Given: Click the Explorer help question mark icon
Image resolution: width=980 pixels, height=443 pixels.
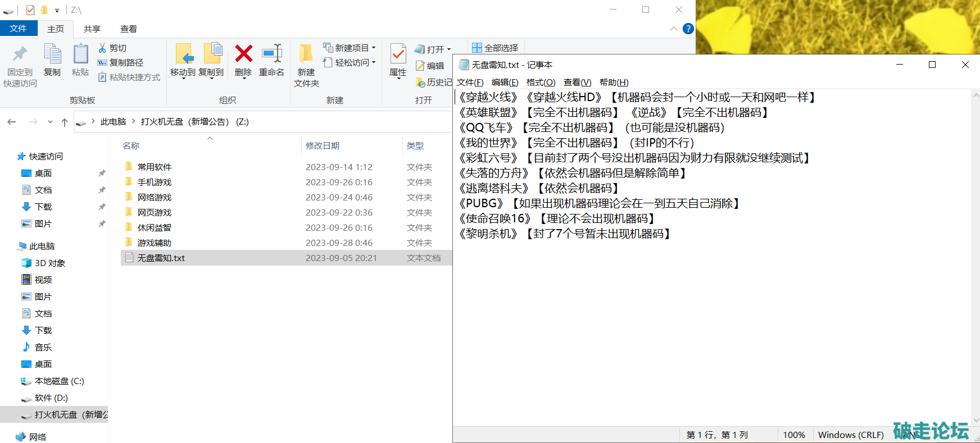Looking at the screenshot, I should (x=688, y=29).
